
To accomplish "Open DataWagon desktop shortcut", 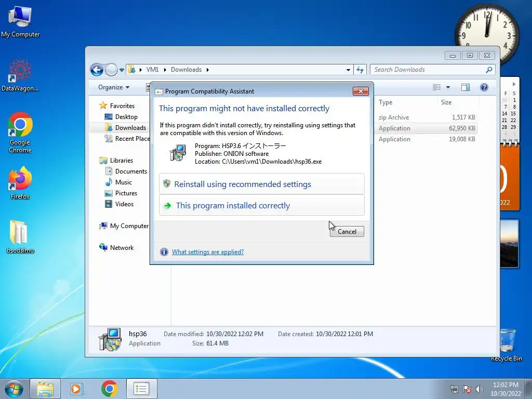I will pos(20,75).
